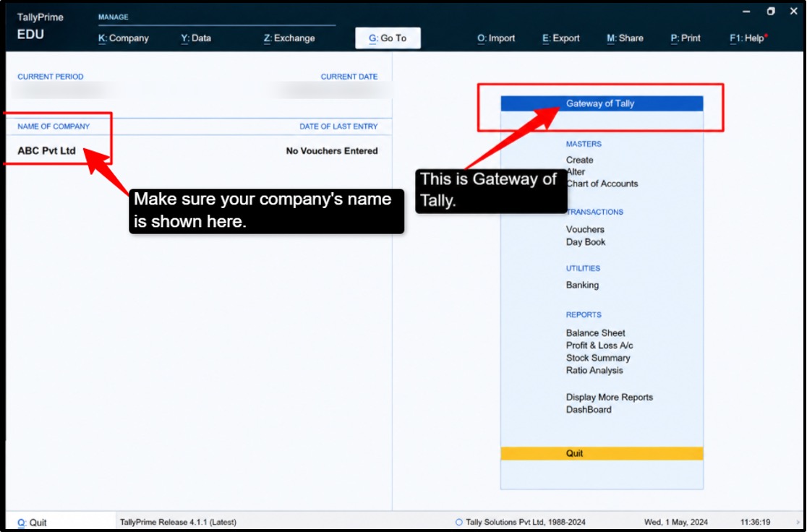
Task: Click the NAME OF COMPANY header
Action: 54,126
